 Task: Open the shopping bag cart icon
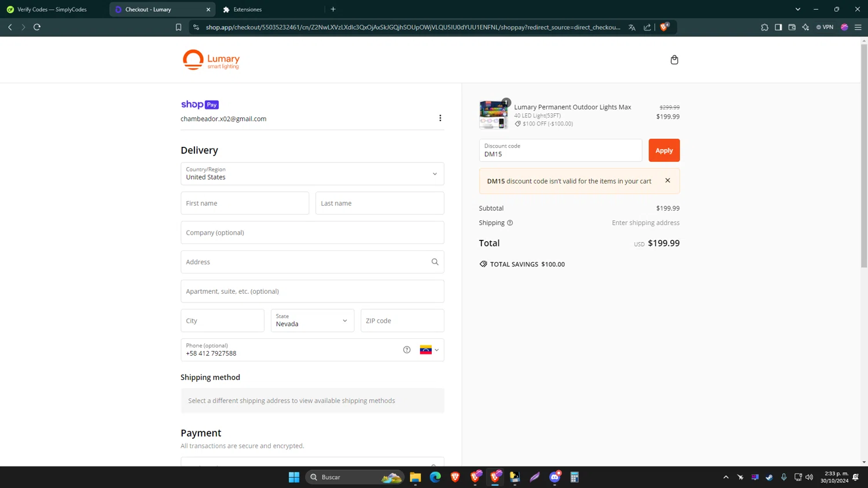point(674,60)
